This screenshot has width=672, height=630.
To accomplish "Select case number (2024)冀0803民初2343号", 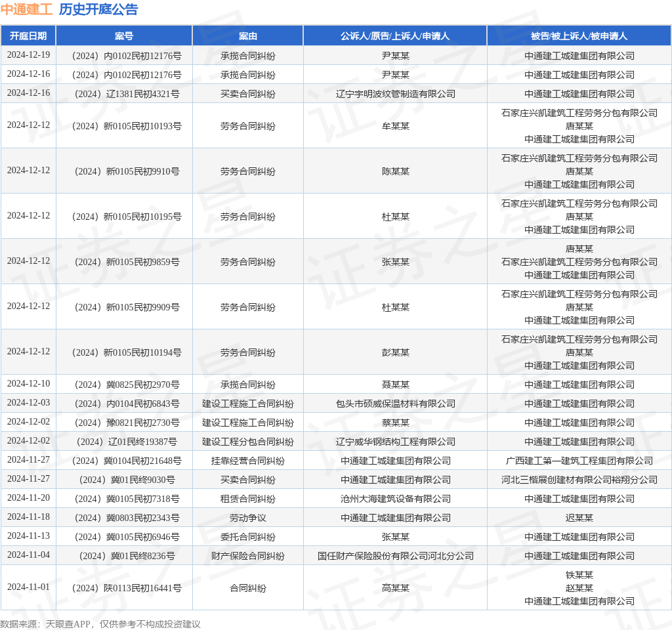I will click(x=127, y=518).
